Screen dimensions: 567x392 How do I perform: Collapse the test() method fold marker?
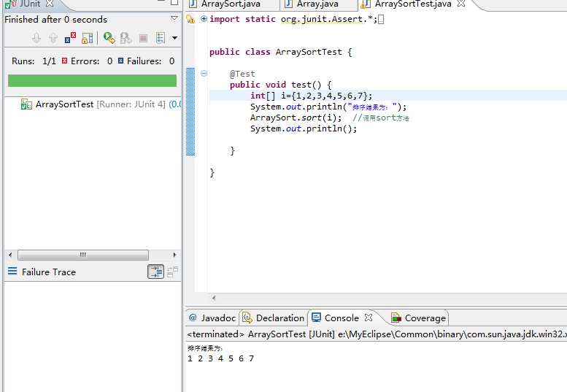point(204,74)
